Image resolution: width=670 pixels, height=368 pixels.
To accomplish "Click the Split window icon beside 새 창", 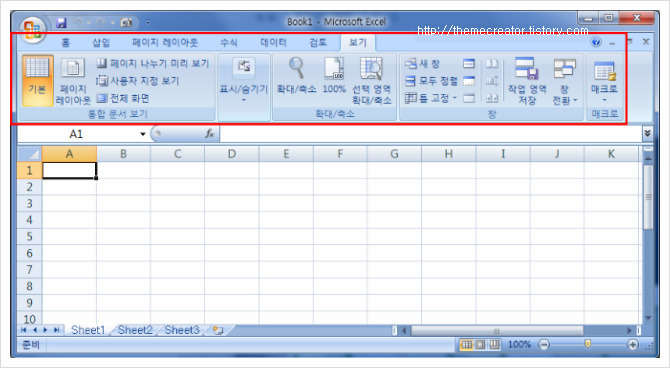I will [x=469, y=64].
